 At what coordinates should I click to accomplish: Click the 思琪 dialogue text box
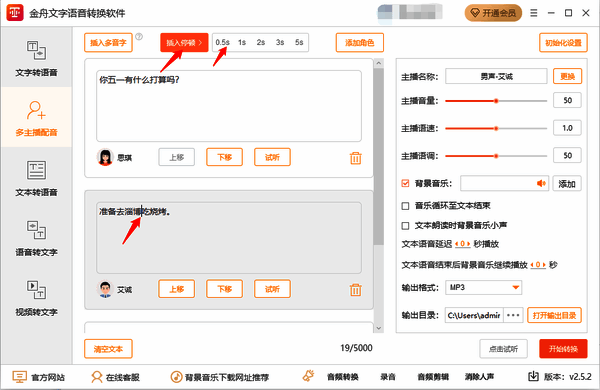(229, 106)
